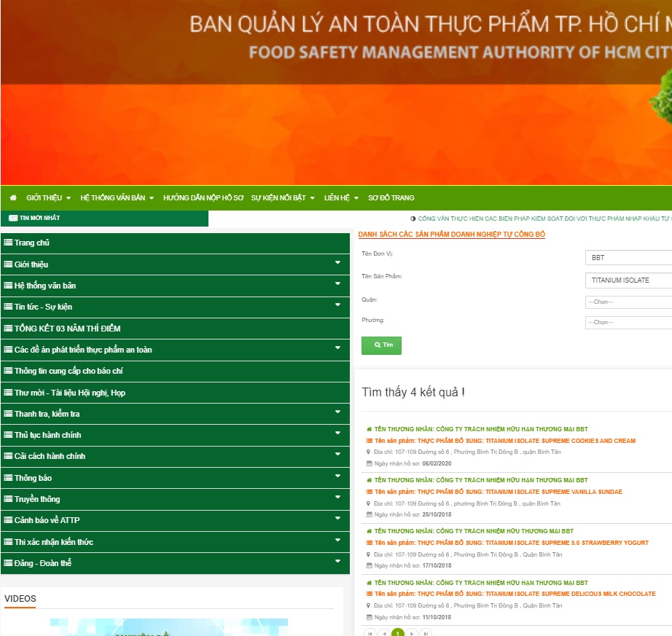672x636 pixels.
Task: Open the Quận dropdown
Action: point(628,302)
